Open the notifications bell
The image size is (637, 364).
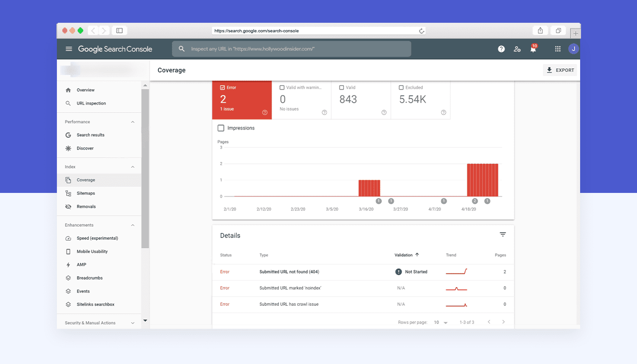[x=533, y=49]
